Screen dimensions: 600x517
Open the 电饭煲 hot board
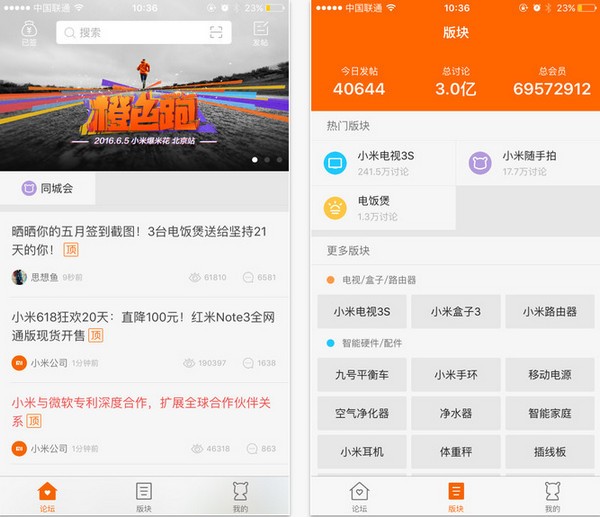coord(383,208)
